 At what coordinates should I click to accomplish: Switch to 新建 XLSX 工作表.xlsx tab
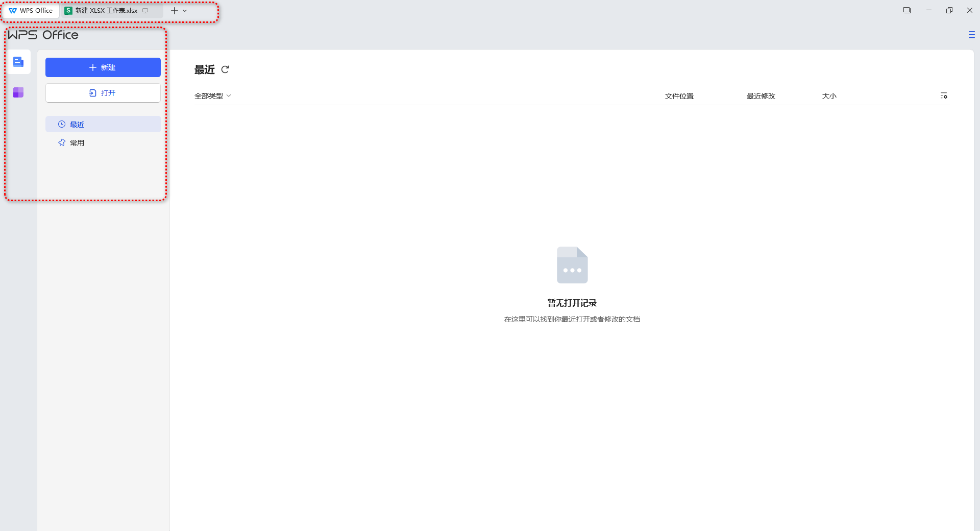(x=106, y=11)
